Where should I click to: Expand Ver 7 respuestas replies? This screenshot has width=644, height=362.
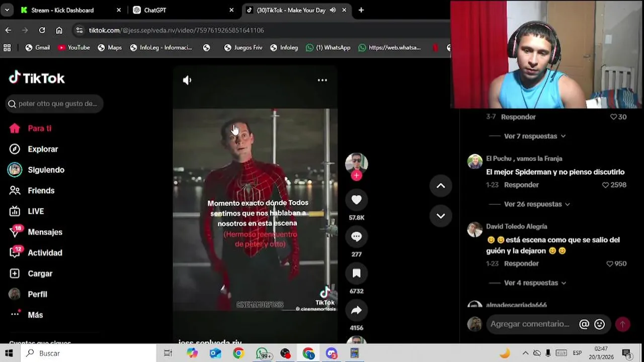coord(534,136)
